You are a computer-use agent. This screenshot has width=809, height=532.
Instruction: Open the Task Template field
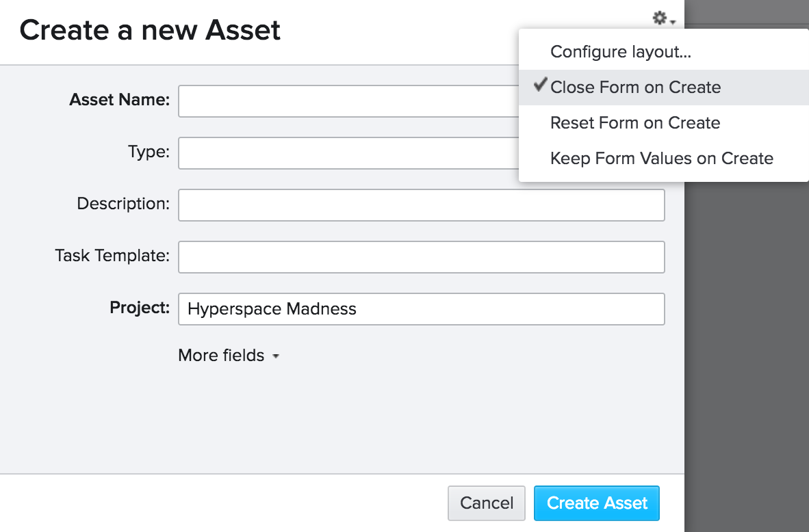click(x=421, y=257)
